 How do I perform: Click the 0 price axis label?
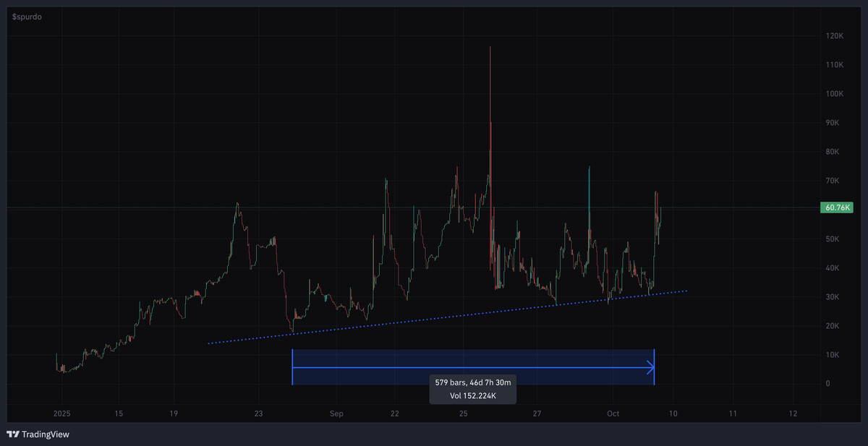click(828, 384)
